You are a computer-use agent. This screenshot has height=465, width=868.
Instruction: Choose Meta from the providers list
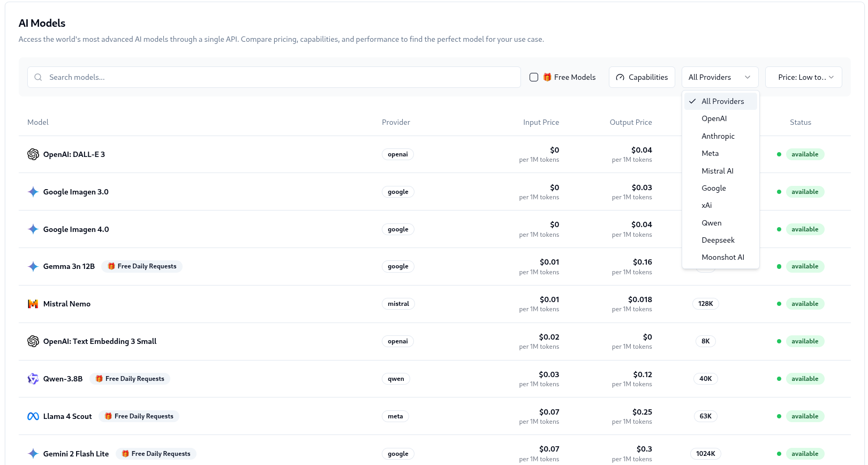(x=720, y=153)
